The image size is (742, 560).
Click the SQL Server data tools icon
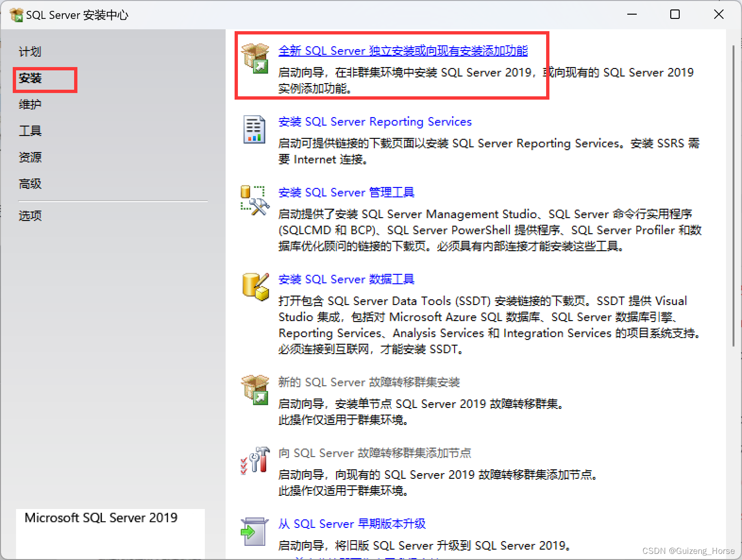pos(255,287)
